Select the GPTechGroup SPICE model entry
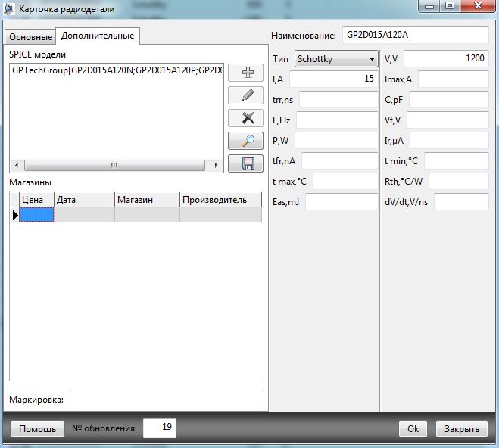Image resolution: width=499 pixels, height=448 pixels. (x=117, y=70)
